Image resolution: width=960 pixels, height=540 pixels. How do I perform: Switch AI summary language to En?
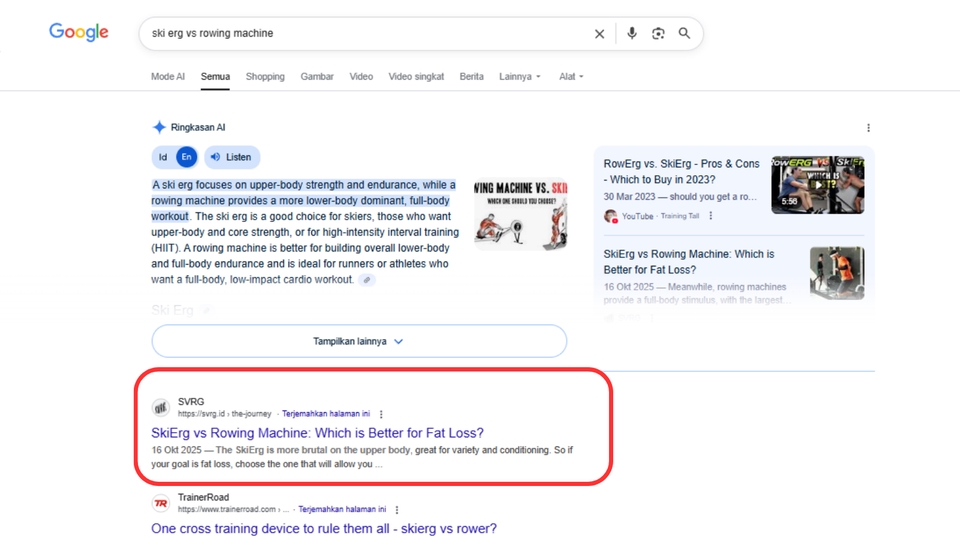tap(186, 157)
